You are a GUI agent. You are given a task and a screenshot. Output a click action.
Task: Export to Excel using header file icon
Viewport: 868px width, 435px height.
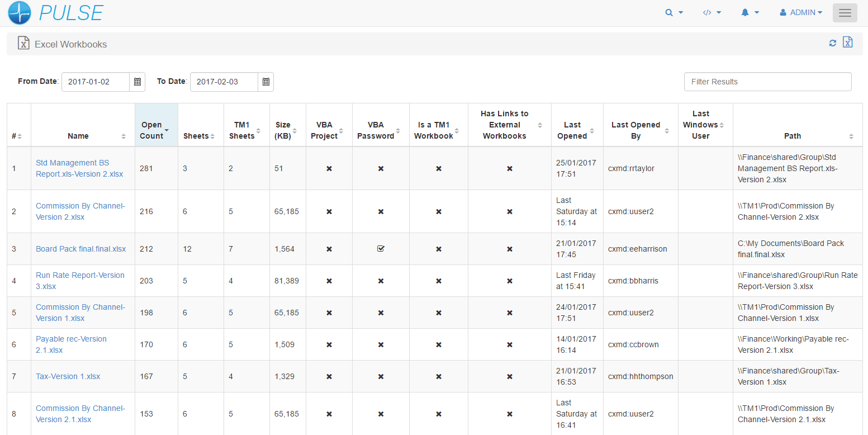point(847,42)
